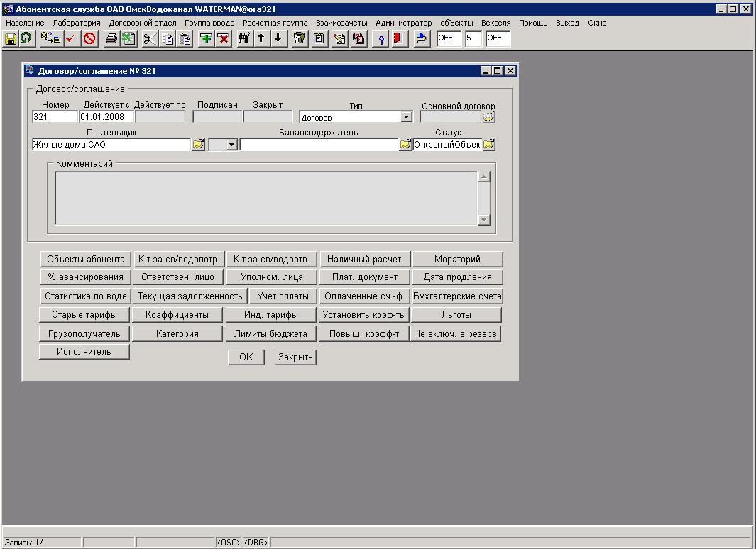Add a record with green plus icon
The image size is (756, 549).
point(206,39)
